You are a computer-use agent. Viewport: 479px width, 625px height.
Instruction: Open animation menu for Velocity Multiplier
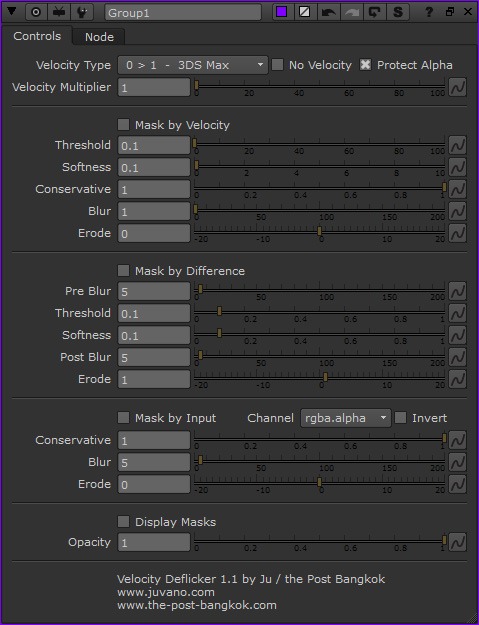[457, 87]
